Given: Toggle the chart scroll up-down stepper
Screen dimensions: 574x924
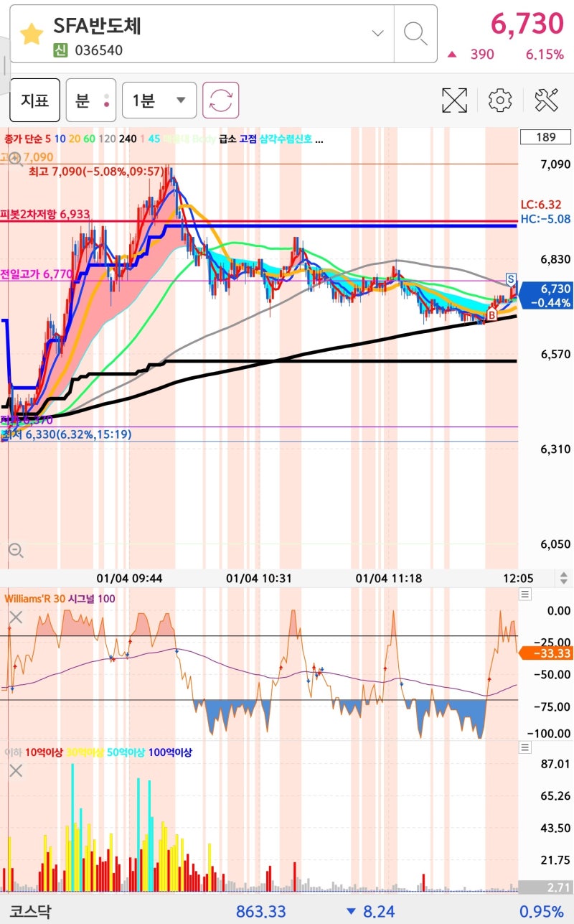Looking at the screenshot, I should tap(563, 578).
